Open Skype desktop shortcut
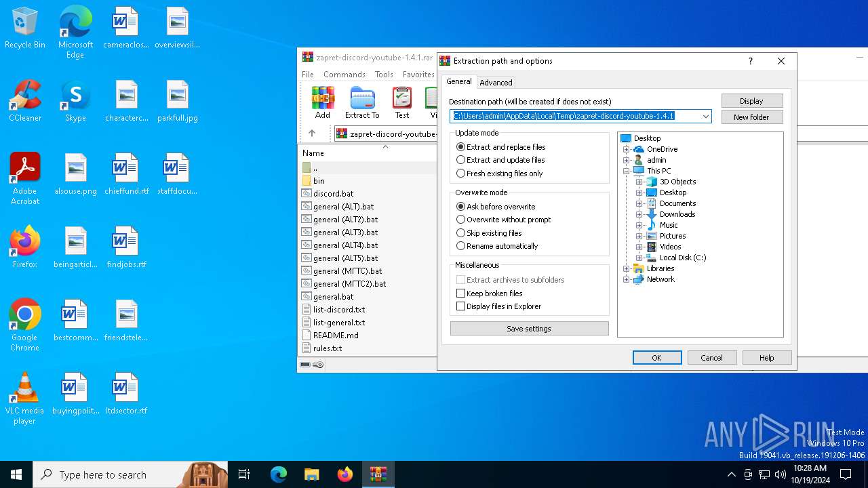The height and width of the screenshot is (488, 868). click(75, 102)
